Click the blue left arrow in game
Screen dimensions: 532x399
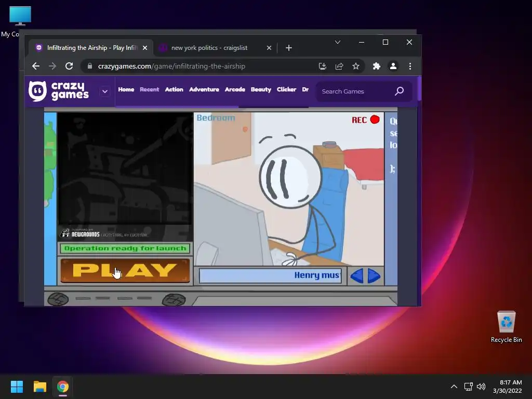click(x=356, y=276)
